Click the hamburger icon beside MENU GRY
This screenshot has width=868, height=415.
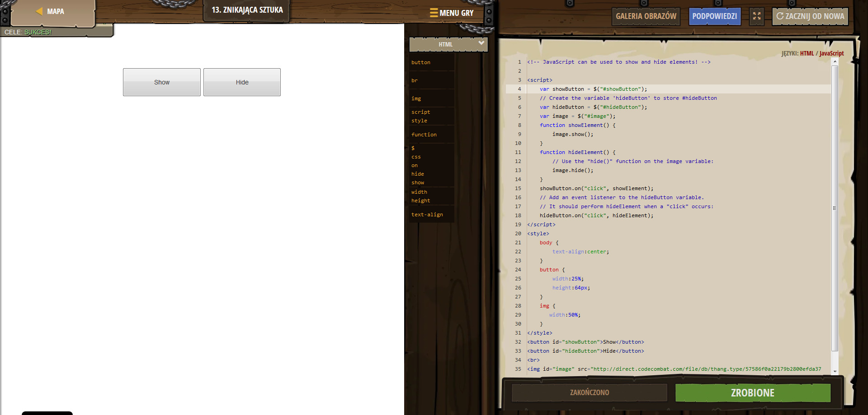coord(434,13)
